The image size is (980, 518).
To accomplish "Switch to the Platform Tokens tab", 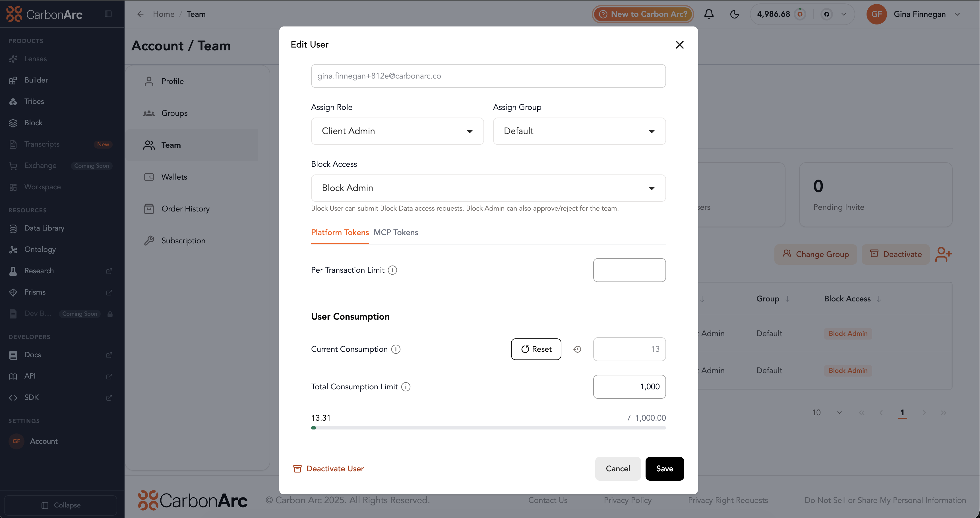I will (340, 232).
